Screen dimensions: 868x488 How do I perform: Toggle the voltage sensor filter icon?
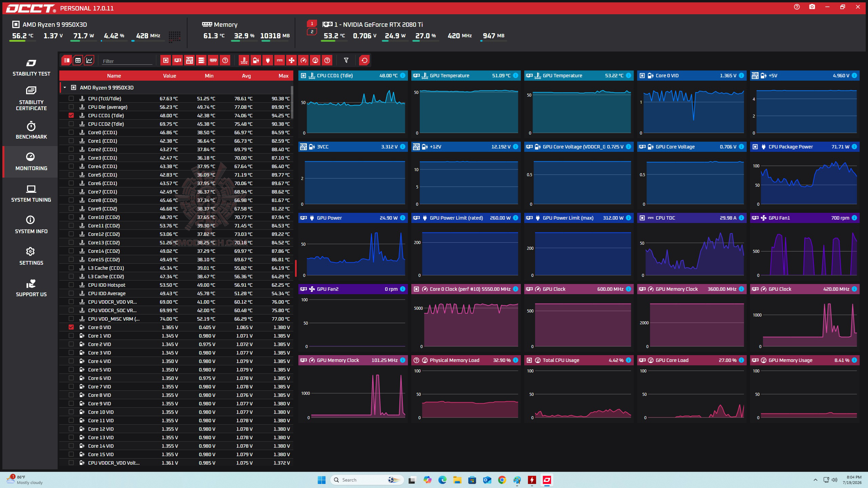coord(256,60)
